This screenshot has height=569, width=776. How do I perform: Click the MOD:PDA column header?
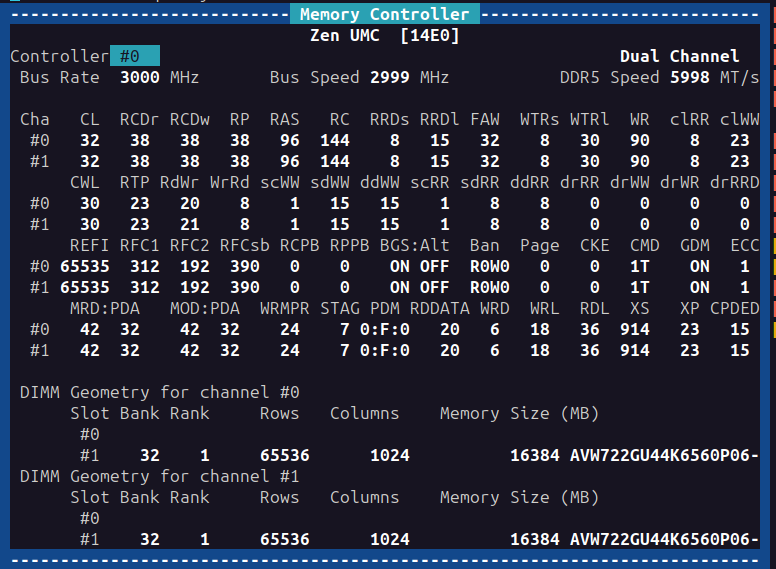(205, 309)
